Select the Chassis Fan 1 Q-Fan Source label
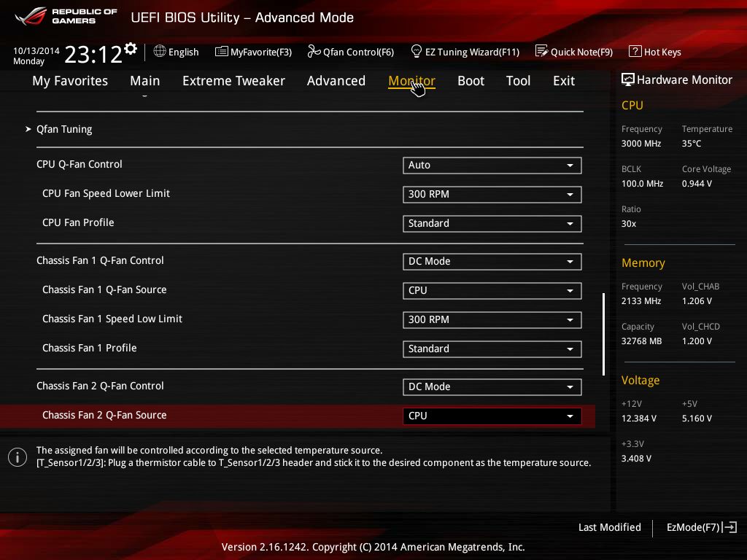Image resolution: width=747 pixels, height=560 pixels. pos(104,289)
